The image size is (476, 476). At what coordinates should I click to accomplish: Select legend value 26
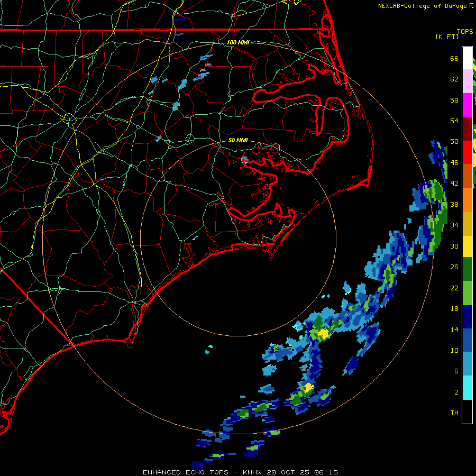(x=454, y=267)
